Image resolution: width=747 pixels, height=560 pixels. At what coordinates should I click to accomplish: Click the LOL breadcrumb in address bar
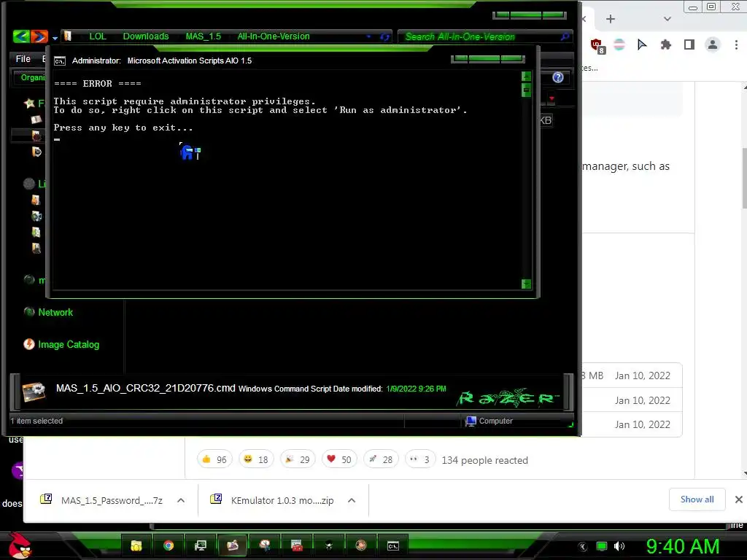pos(98,36)
